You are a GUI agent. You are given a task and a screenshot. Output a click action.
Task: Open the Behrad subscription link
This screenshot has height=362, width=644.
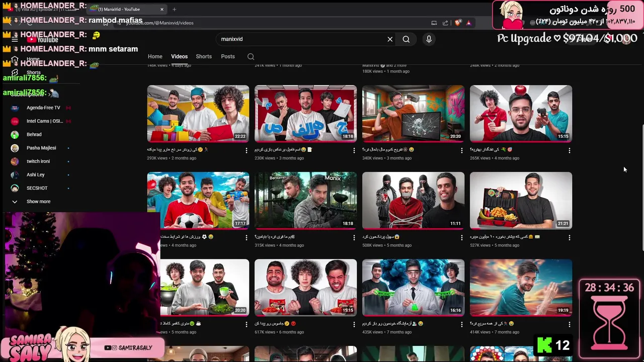point(34,134)
